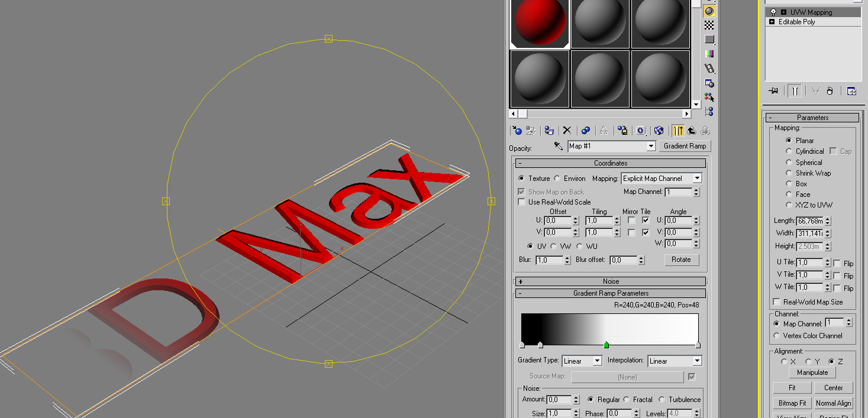The height and width of the screenshot is (418, 868).
Task: Click the Sample UV Tiling icon
Action: point(709,40)
